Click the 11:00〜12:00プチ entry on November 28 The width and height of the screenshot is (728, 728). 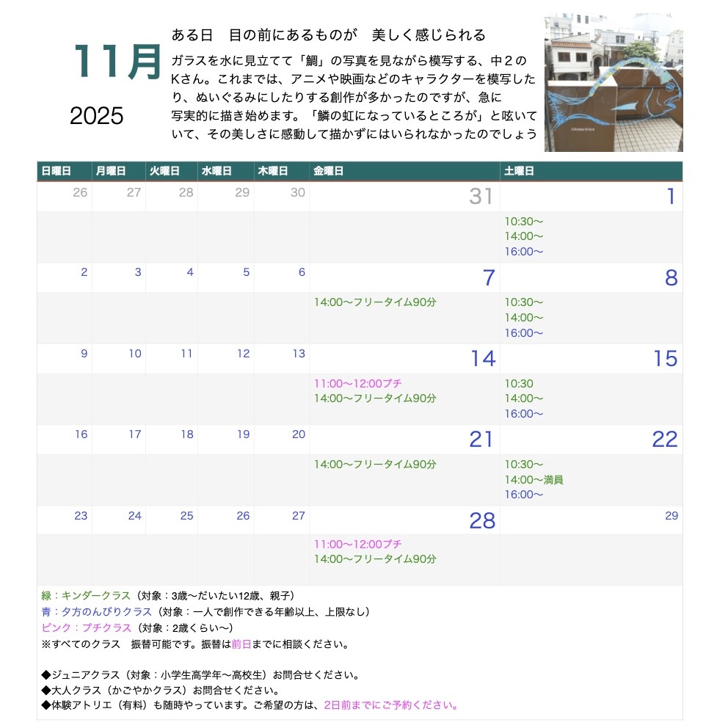[x=358, y=545]
